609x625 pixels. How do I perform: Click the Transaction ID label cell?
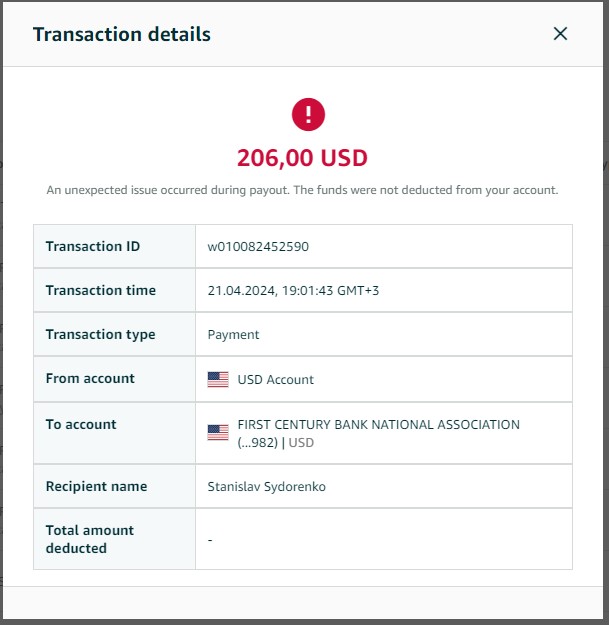click(x=114, y=246)
